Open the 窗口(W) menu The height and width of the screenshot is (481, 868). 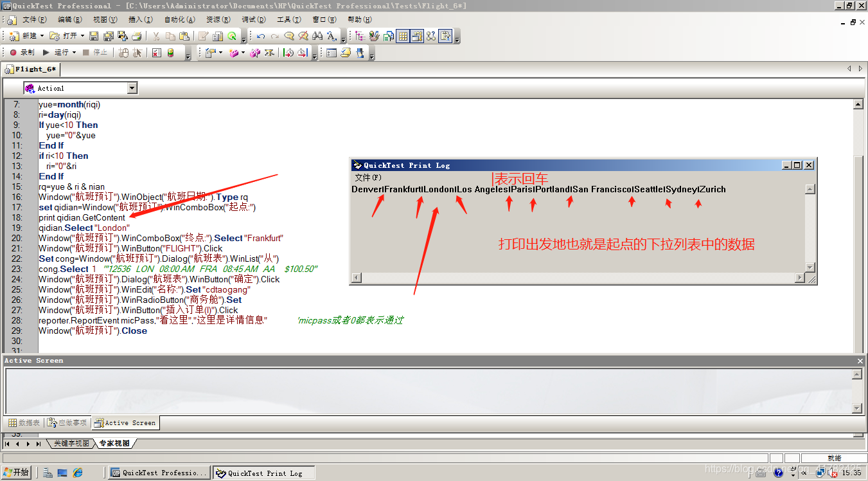point(324,20)
